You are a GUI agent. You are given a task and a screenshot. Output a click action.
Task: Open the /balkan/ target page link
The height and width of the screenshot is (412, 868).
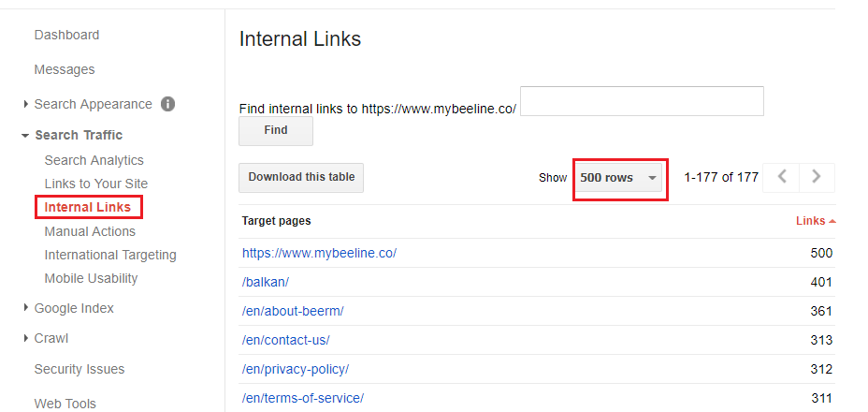coord(266,282)
